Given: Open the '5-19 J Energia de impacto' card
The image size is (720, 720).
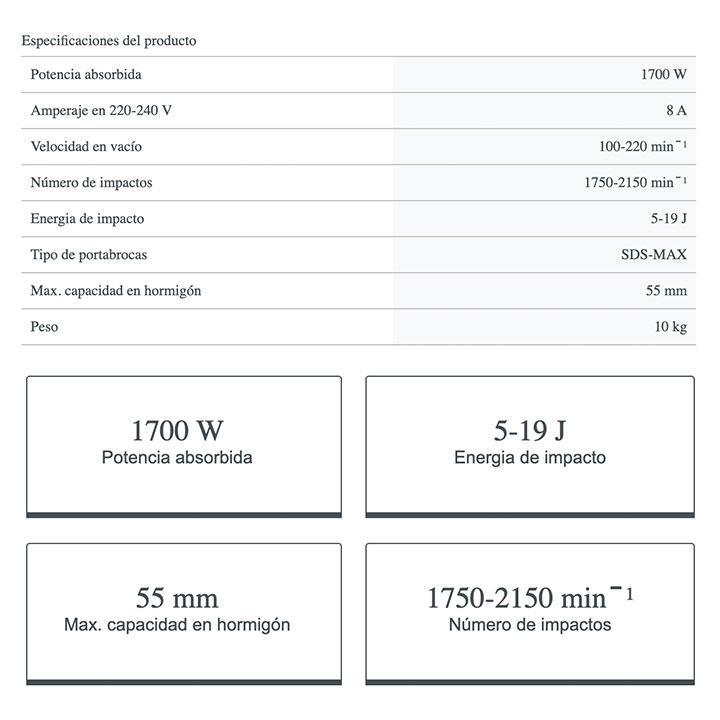Looking at the screenshot, I should [x=530, y=445].
